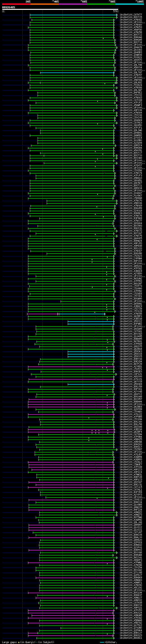Open the UniRef100_A9NNT1 entry

131,583
